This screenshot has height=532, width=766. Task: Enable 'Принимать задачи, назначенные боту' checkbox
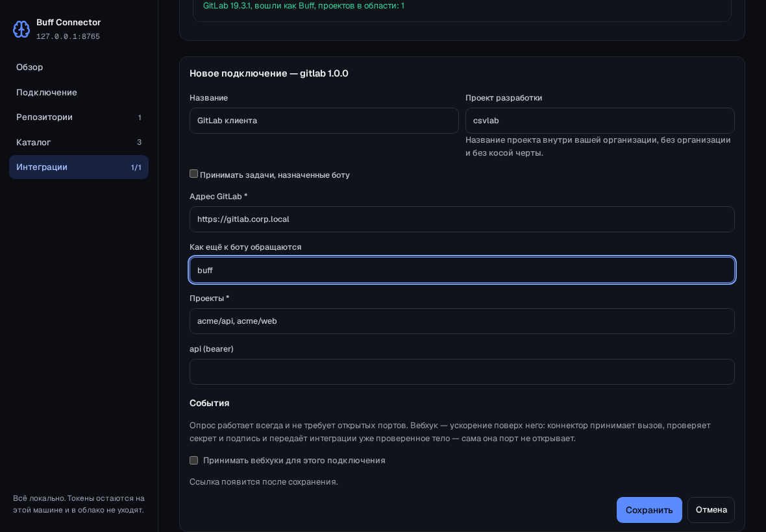194,174
